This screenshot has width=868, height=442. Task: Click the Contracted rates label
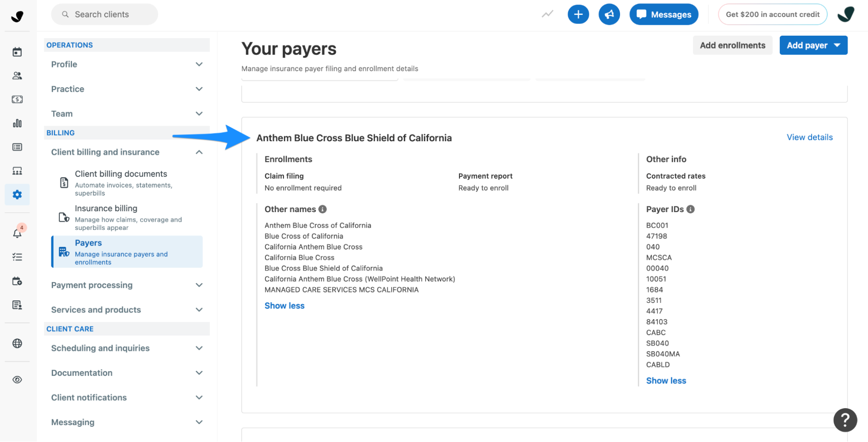point(675,176)
